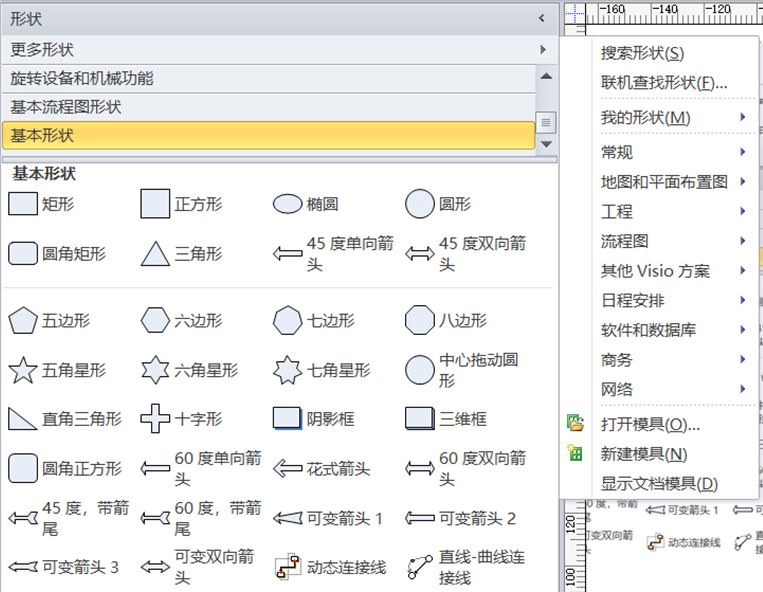Select the 圆形 circle shape icon
Image resolution: width=763 pixels, height=592 pixels.
419,203
